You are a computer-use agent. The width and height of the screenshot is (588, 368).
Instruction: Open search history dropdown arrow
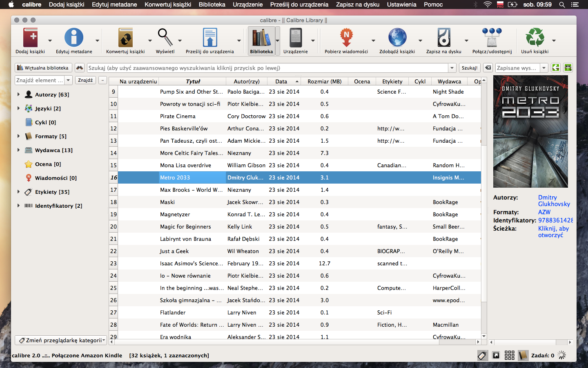click(452, 68)
